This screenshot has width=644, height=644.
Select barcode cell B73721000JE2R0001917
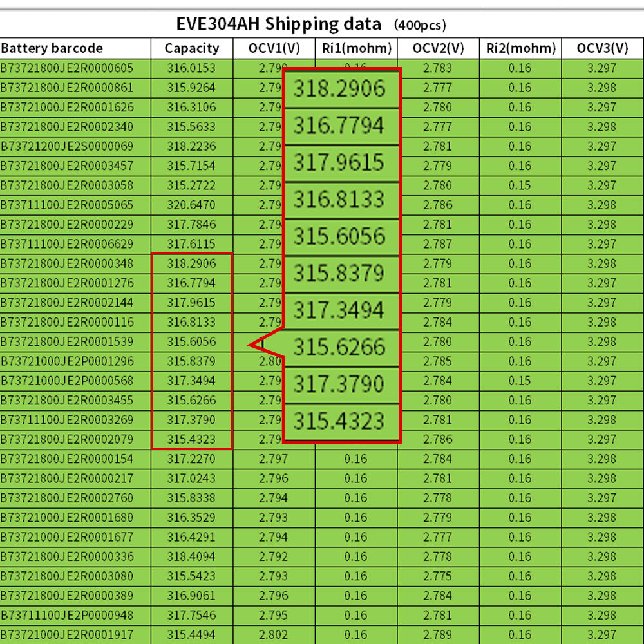[67, 634]
